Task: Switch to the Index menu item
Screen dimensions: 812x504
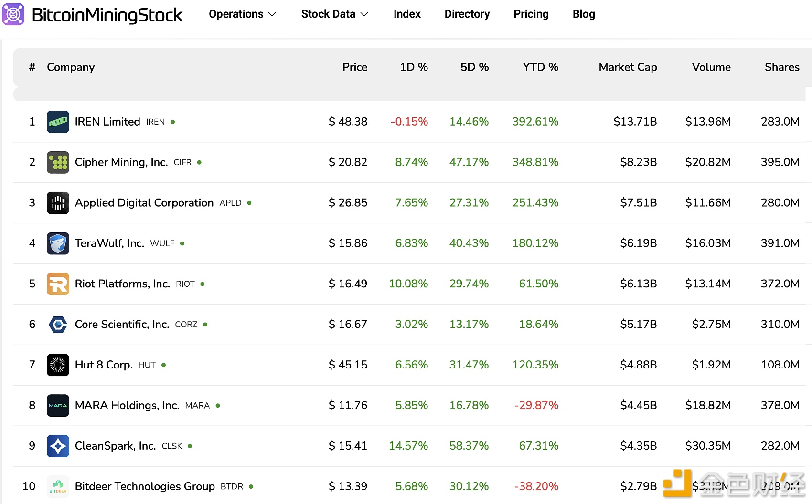Action: pyautogui.click(x=406, y=14)
